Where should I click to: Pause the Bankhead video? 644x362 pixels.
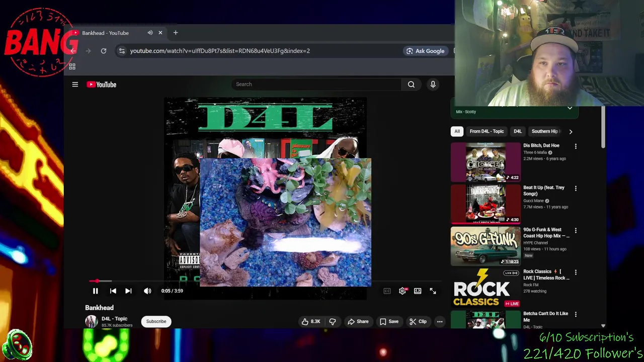[95, 291]
